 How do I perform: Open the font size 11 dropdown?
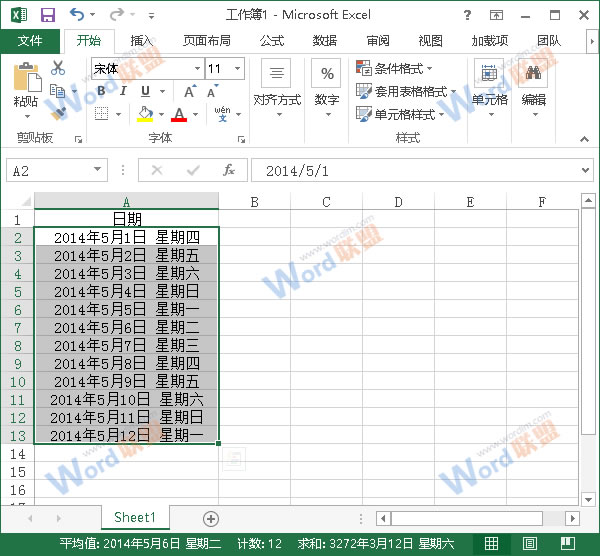(238, 68)
